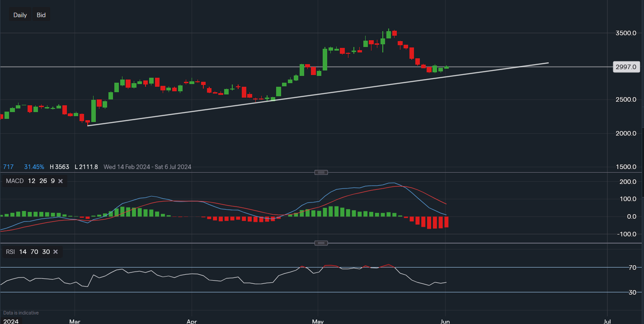The height and width of the screenshot is (324, 644).
Task: Click the RSI 30 oversold level label
Action: point(632,292)
